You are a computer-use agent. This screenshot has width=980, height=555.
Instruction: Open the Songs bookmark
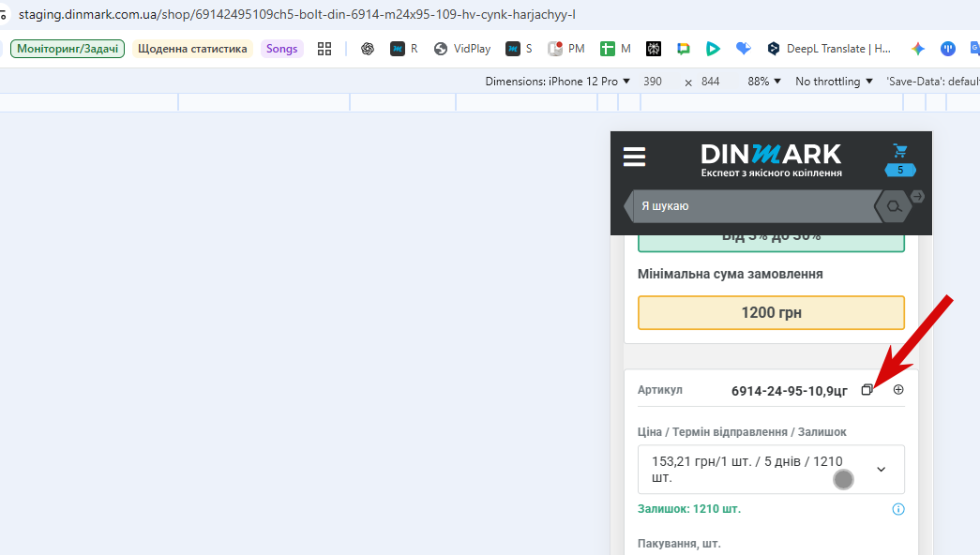pyautogui.click(x=282, y=49)
